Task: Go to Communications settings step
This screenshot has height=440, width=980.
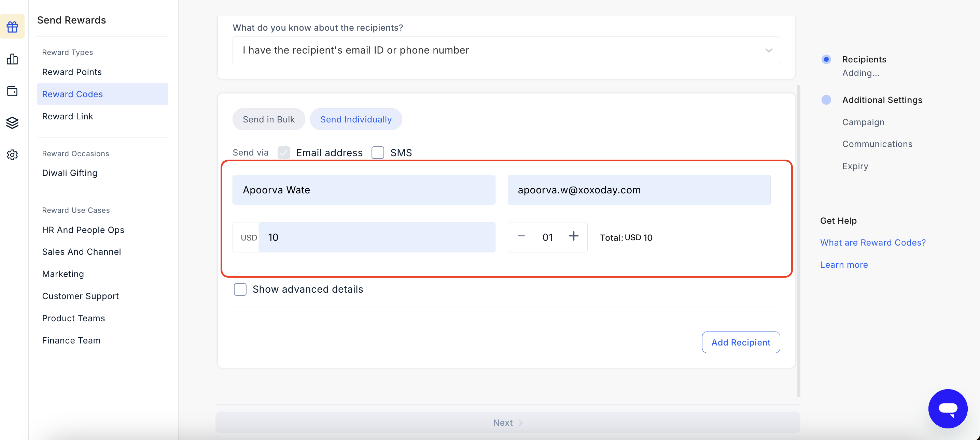Action: coord(877,144)
